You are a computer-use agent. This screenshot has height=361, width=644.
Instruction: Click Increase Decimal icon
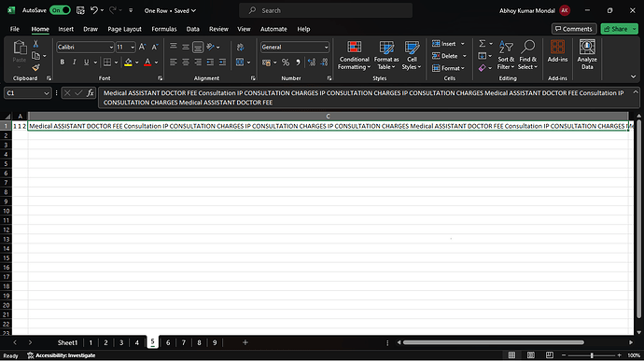click(312, 62)
